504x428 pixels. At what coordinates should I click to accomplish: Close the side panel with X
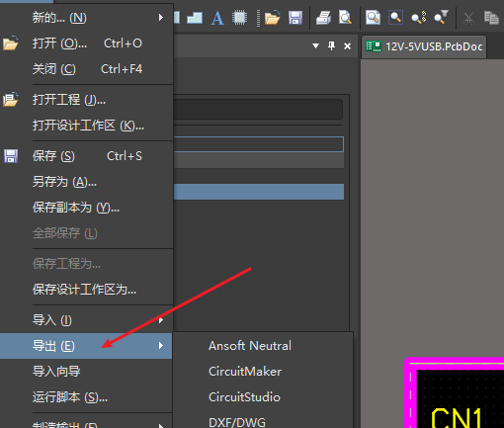347,46
